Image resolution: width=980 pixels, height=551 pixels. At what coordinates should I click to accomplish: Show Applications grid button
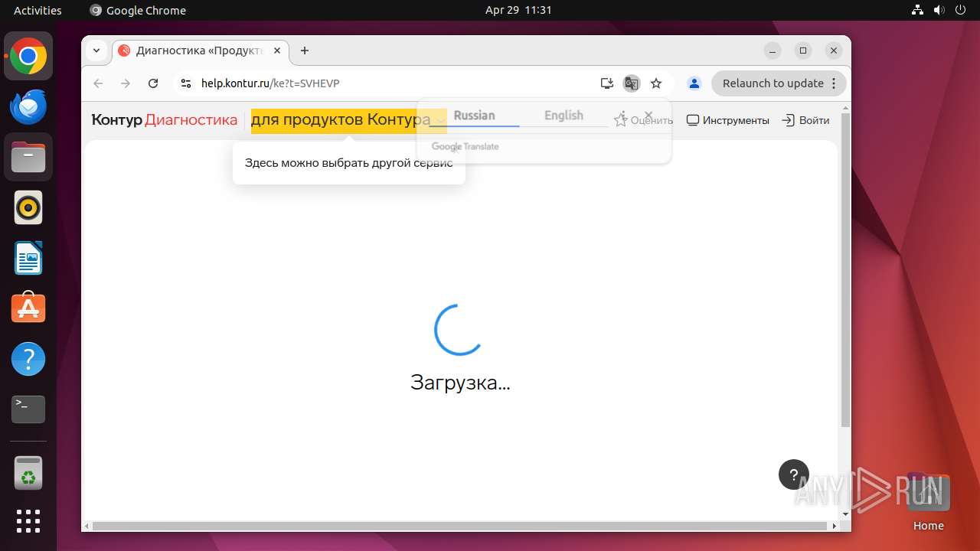pos(28,521)
